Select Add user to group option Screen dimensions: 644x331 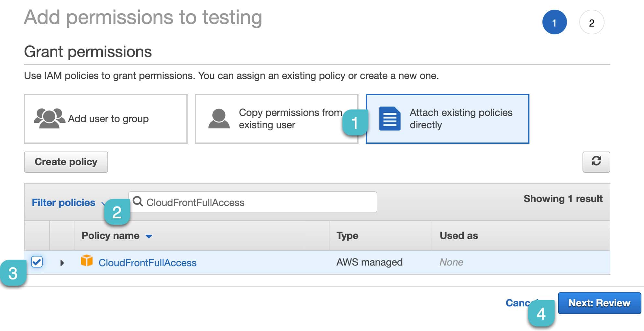[106, 119]
